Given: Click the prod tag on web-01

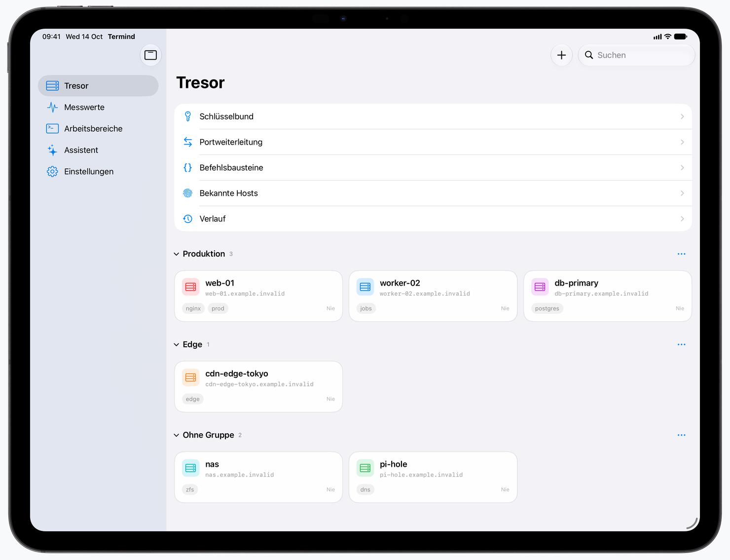Looking at the screenshot, I should (x=218, y=308).
